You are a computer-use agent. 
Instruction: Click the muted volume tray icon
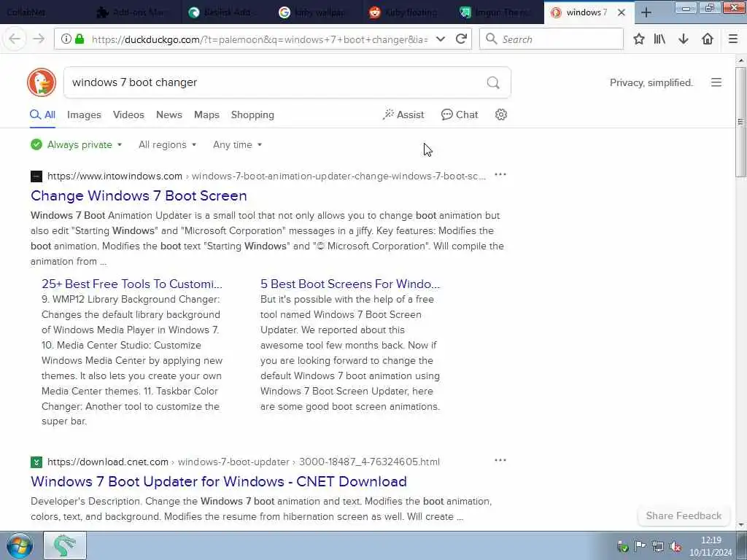click(675, 547)
